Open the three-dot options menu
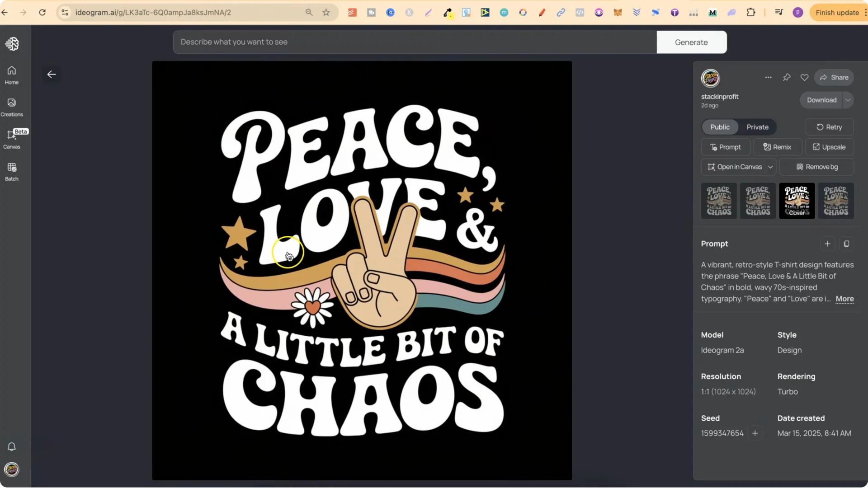The height and width of the screenshot is (488, 868). click(769, 77)
